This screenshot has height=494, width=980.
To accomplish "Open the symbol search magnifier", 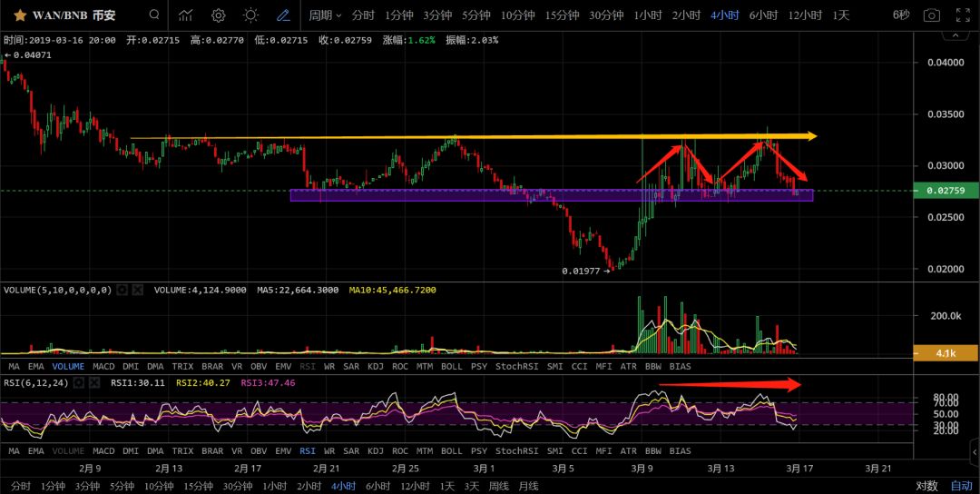I will [x=154, y=15].
